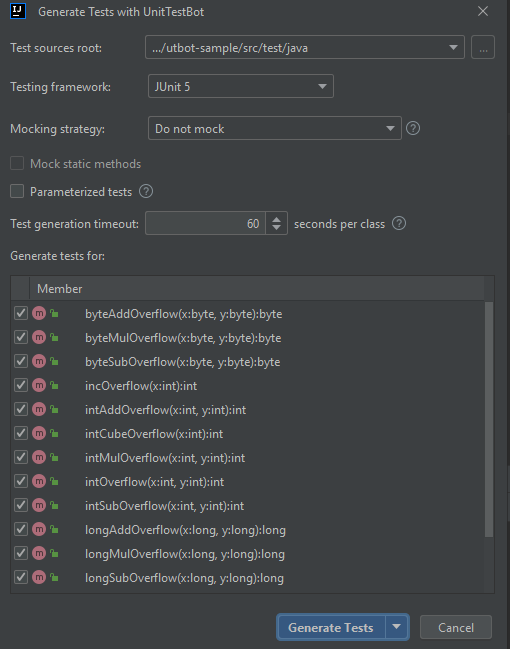Click green public lock icon of byteMulOverflow
The image size is (510, 649).
pos(54,337)
